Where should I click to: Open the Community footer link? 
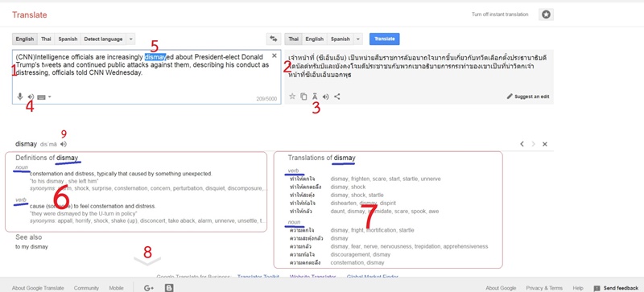click(x=86, y=288)
